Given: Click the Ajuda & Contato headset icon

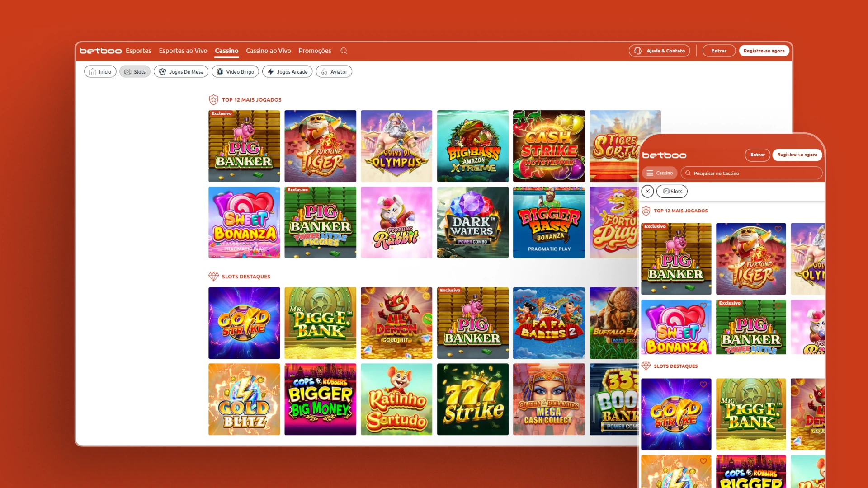Looking at the screenshot, I should point(639,51).
